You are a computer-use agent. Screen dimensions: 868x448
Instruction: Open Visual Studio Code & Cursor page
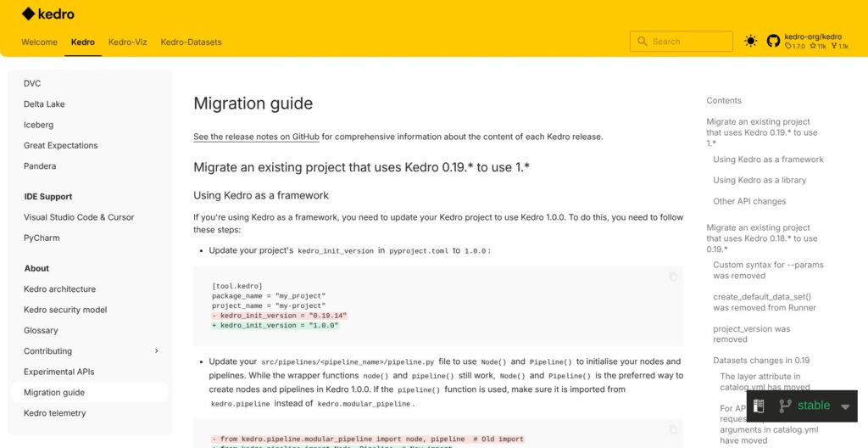pyautogui.click(x=79, y=217)
